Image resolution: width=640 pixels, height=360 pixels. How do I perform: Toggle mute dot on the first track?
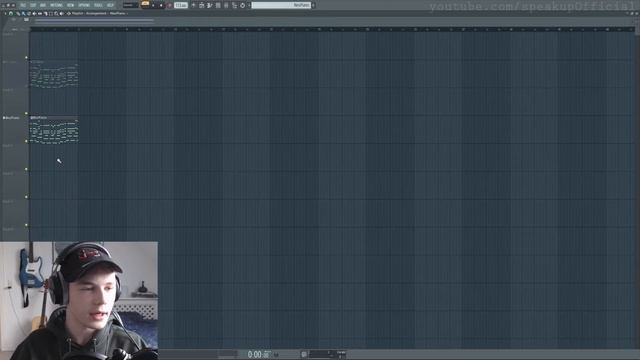27,58
